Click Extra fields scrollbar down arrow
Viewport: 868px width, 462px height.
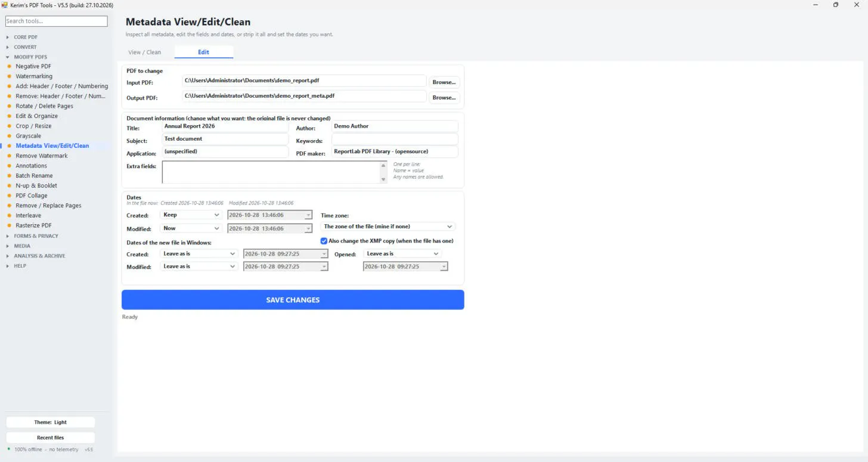[383, 180]
